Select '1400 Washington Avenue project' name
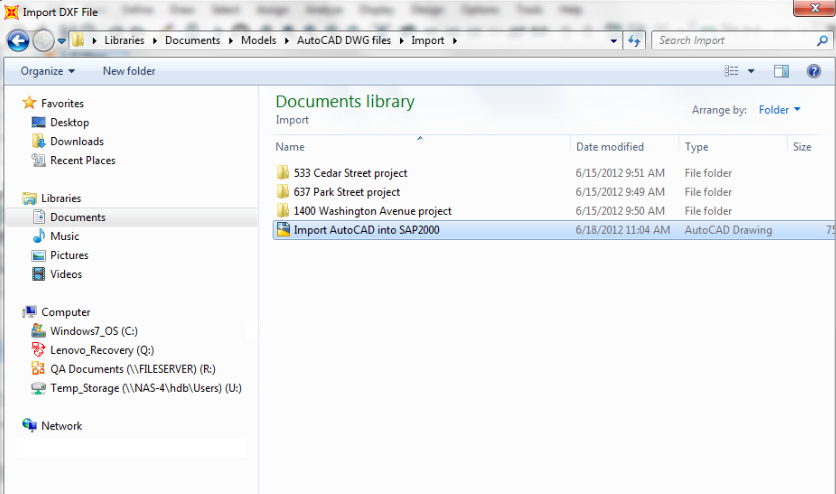 [373, 211]
